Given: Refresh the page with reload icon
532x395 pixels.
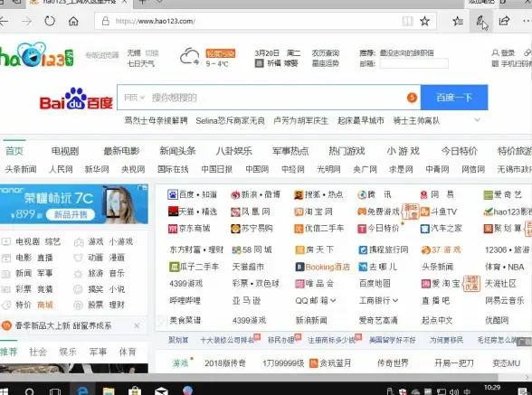Looking at the screenshot, I should pos(50,21).
